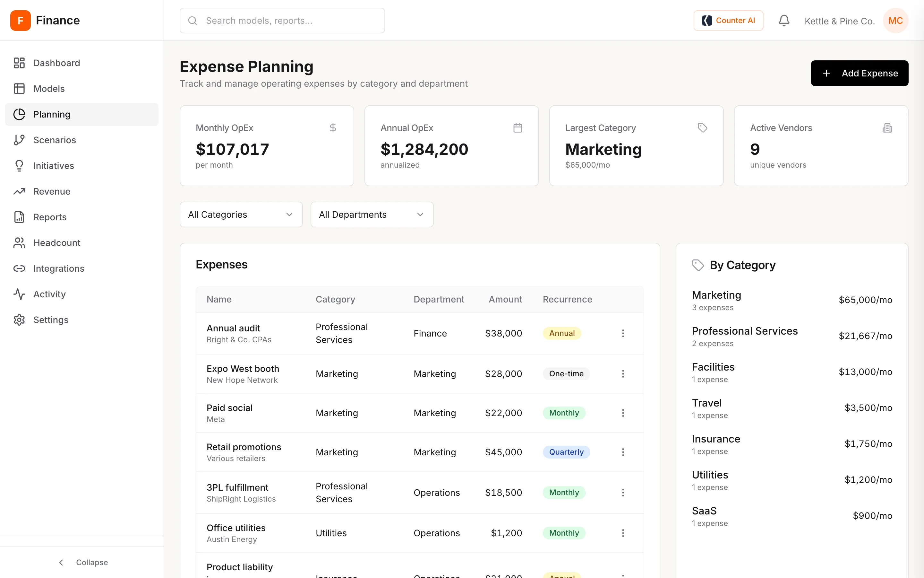Viewport: 924px width, 578px height.
Task: Open row menu for Annual audit
Action: coord(623,333)
